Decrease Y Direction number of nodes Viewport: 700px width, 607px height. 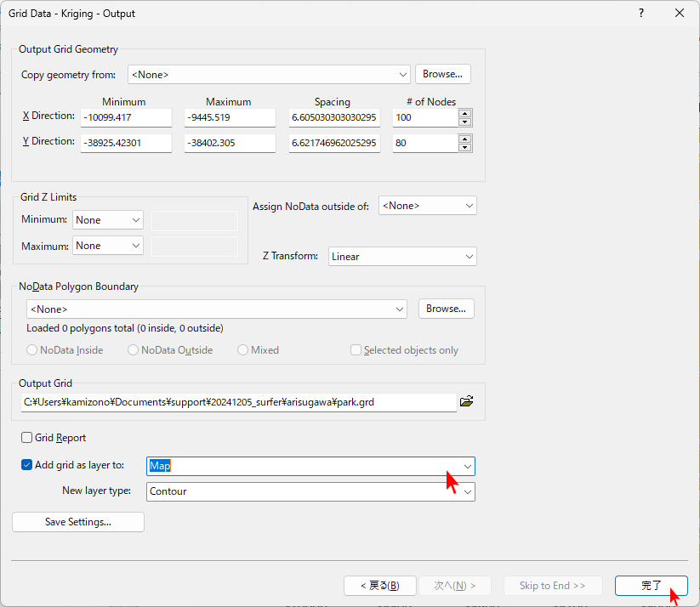[x=464, y=148]
